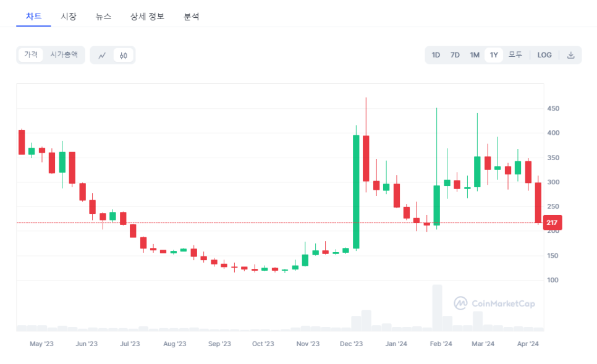The image size is (597, 364).
Task: Select the 가격 price toggle
Action: [31, 55]
